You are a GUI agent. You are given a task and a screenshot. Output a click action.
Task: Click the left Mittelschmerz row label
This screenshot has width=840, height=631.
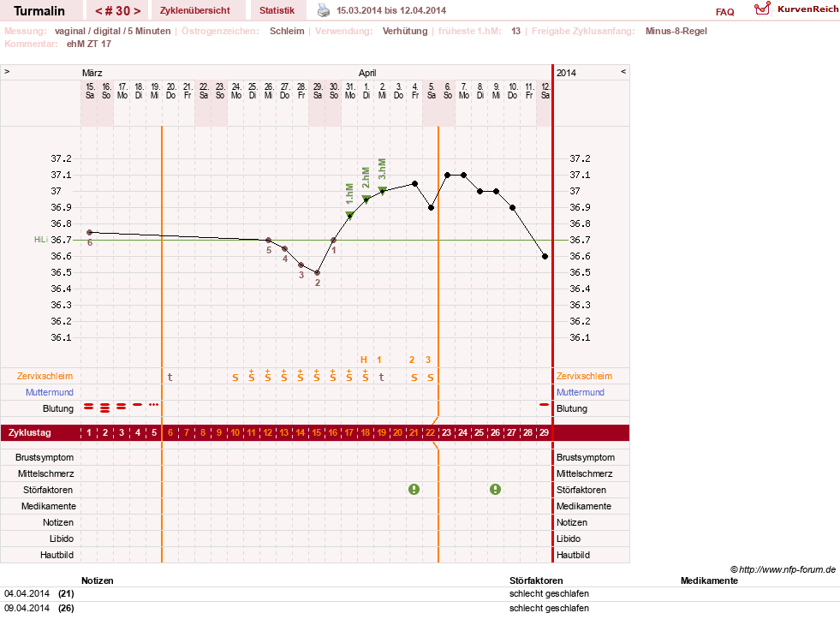47,473
